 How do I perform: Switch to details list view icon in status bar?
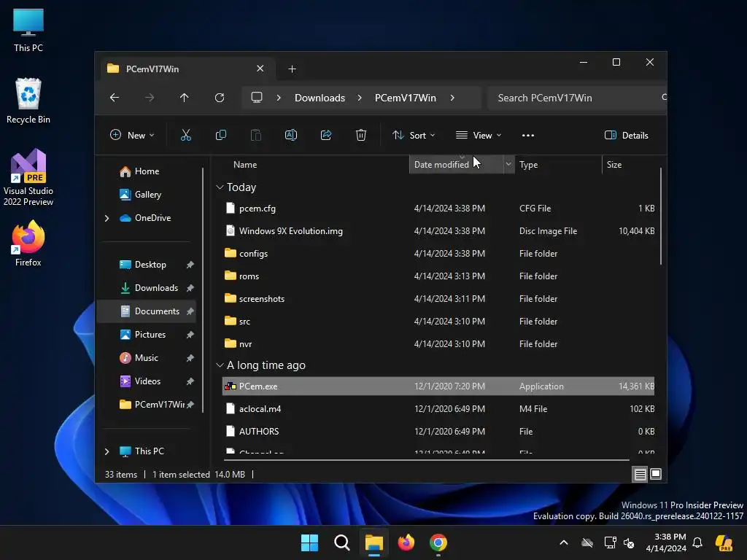point(640,474)
